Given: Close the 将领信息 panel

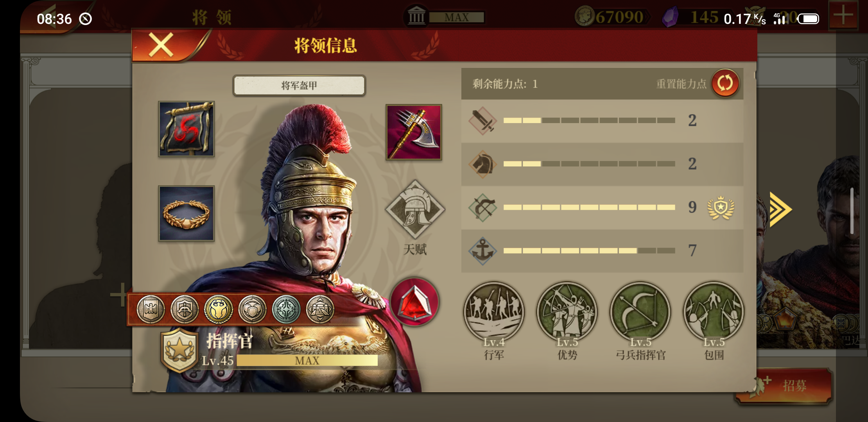Looking at the screenshot, I should (x=161, y=45).
